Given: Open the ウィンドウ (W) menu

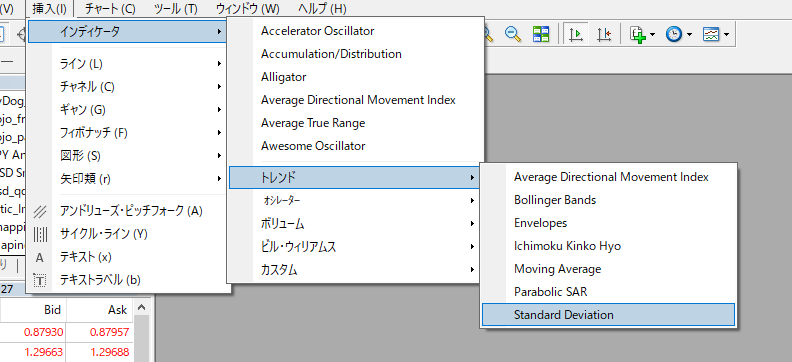Looking at the screenshot, I should 247,9.
